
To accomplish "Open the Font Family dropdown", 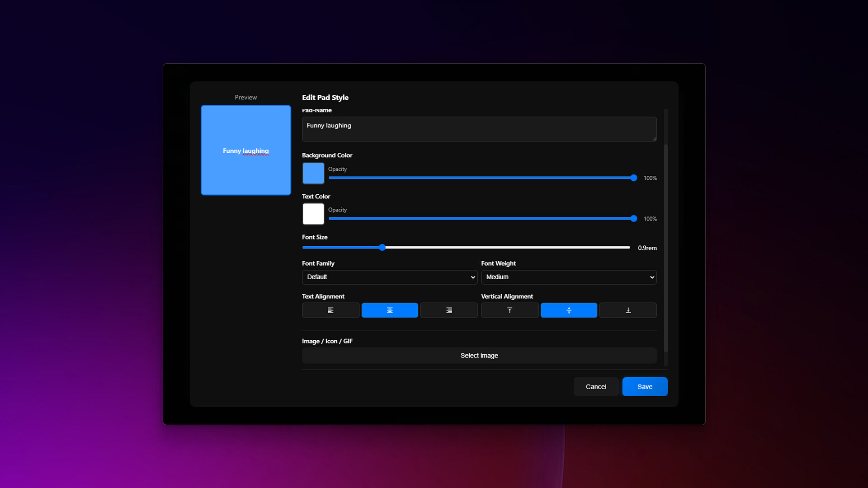I will [x=389, y=277].
